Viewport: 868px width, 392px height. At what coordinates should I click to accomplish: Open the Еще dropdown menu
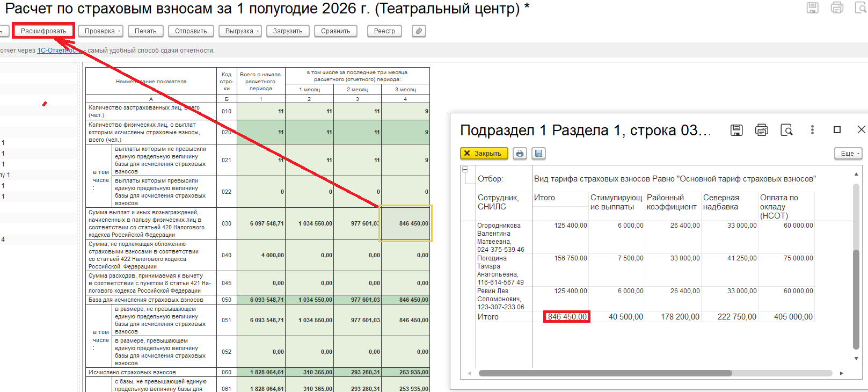tap(848, 154)
